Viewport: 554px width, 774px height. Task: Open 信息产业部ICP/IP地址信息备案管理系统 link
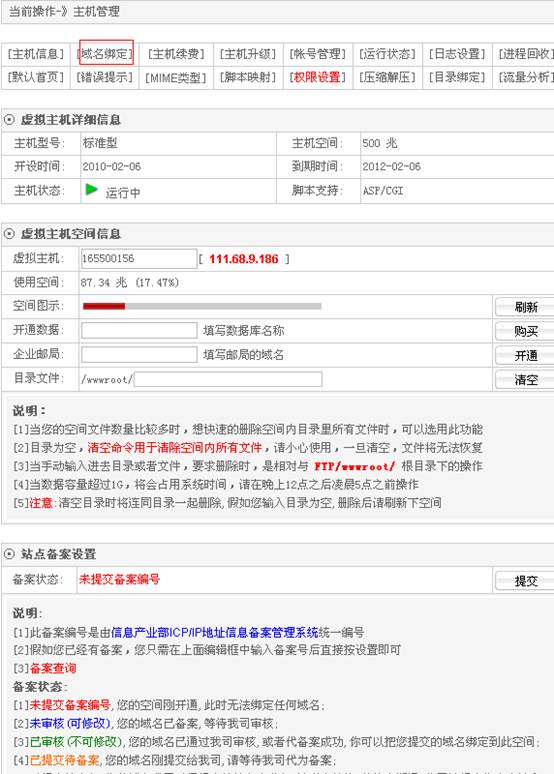pyautogui.click(x=215, y=632)
